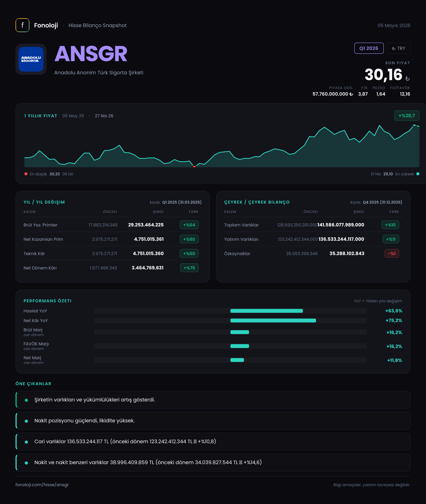Click the Net Marj progress bar
The image size is (426, 504).
point(230,360)
